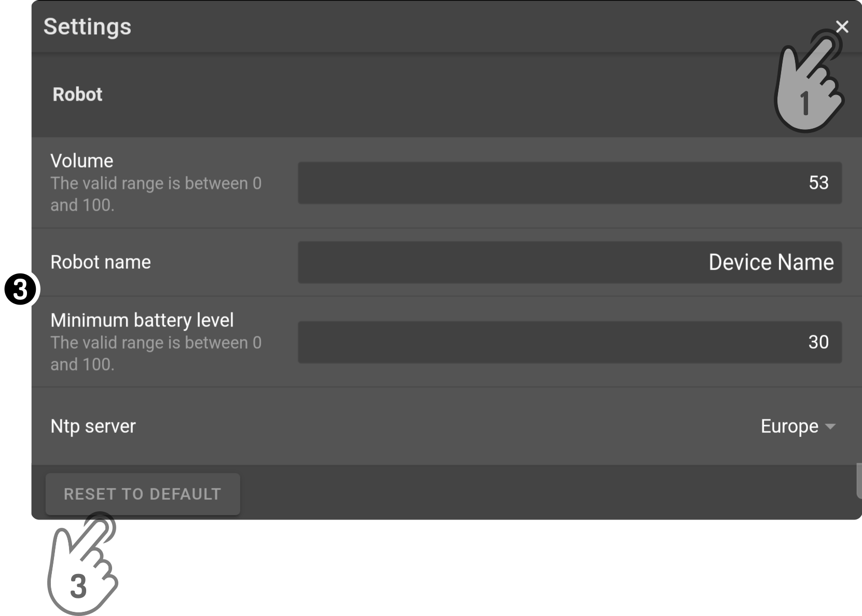Open the Ntp server Europe dropdown
Screen dimensions: 862x616
[x=798, y=426]
